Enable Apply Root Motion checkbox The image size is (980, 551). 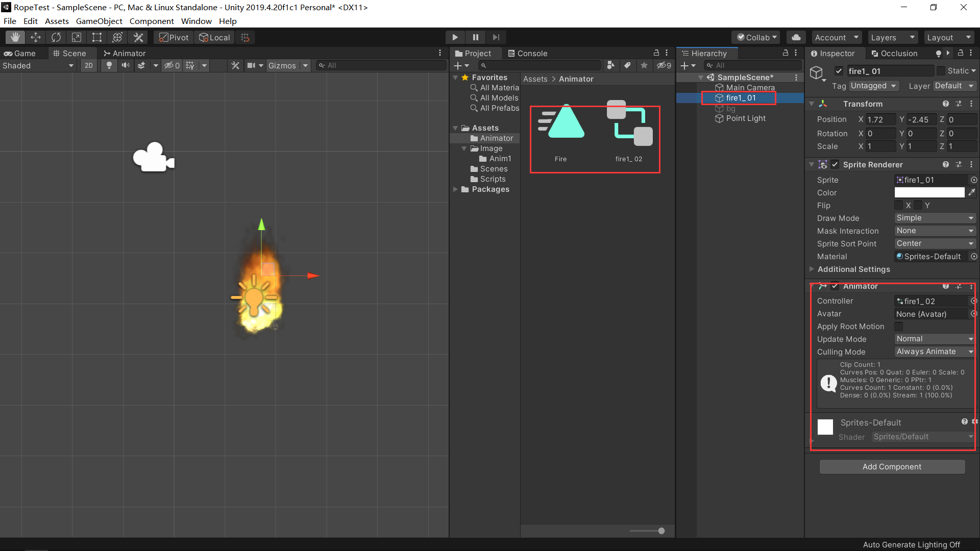[x=899, y=327]
